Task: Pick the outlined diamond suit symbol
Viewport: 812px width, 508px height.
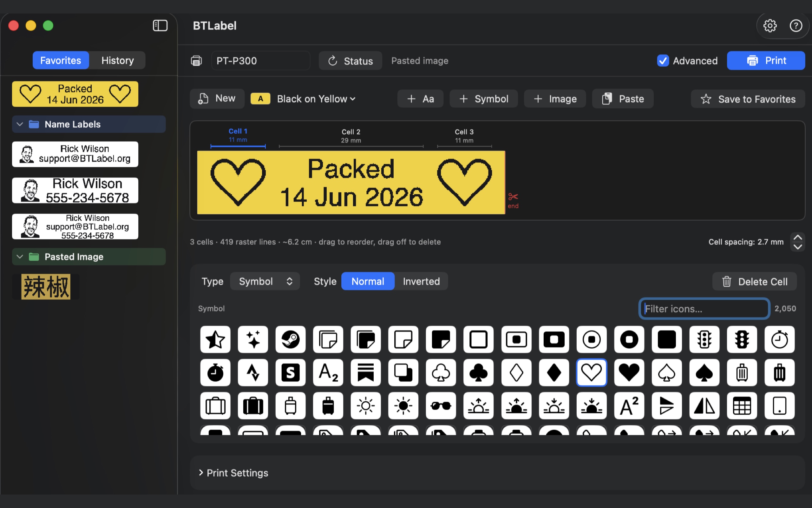Action: 516,373
